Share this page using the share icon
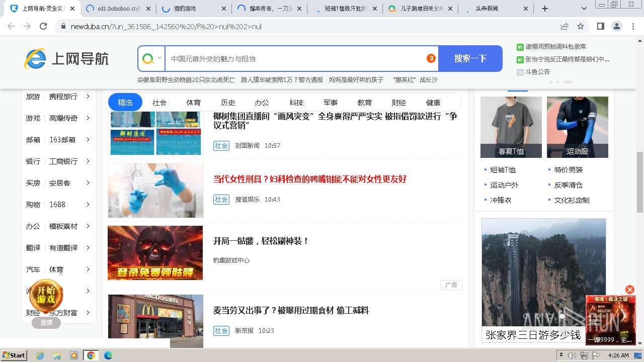This screenshot has width=644, height=362. tap(565, 26)
